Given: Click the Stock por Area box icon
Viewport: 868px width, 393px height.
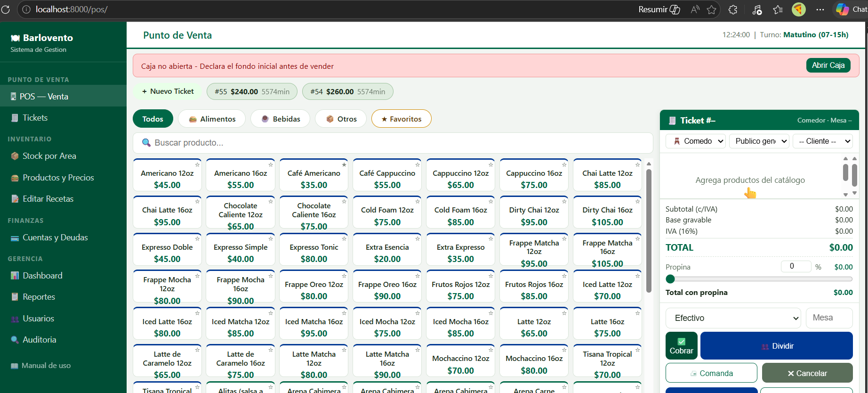Looking at the screenshot, I should [15, 156].
